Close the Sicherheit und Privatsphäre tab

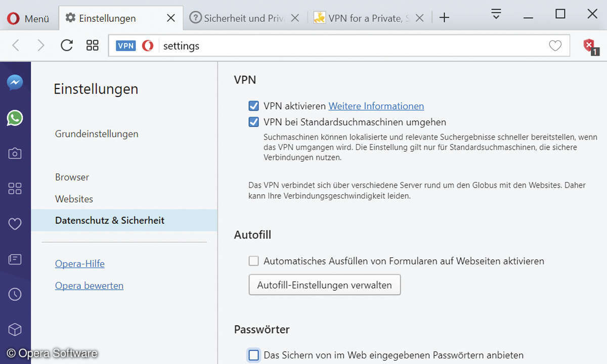point(295,18)
